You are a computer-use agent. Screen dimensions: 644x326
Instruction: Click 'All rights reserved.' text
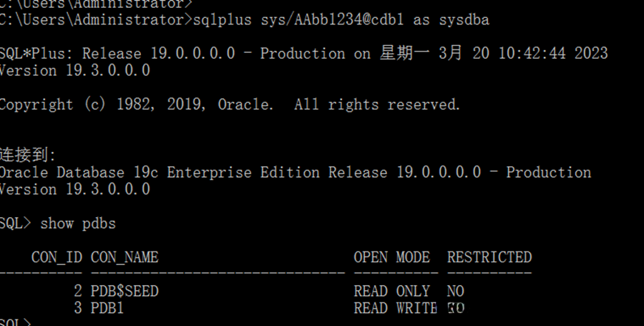click(377, 105)
